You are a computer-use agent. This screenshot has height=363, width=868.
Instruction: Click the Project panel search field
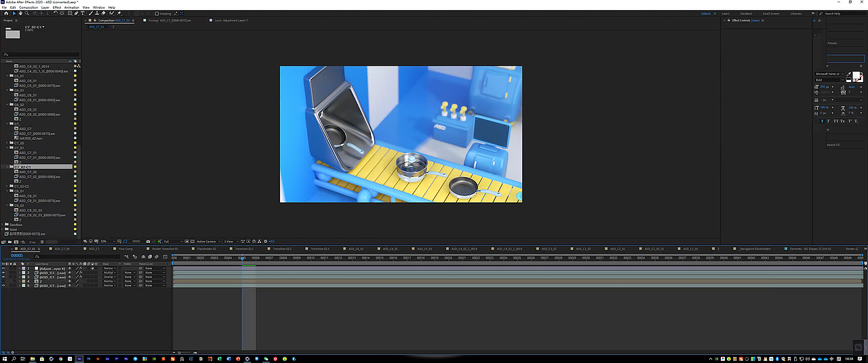[41, 54]
